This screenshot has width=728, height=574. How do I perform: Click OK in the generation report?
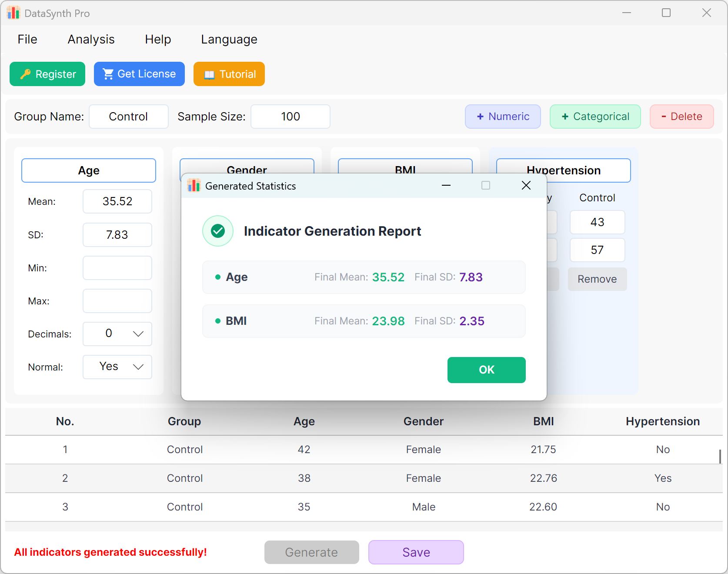point(487,370)
